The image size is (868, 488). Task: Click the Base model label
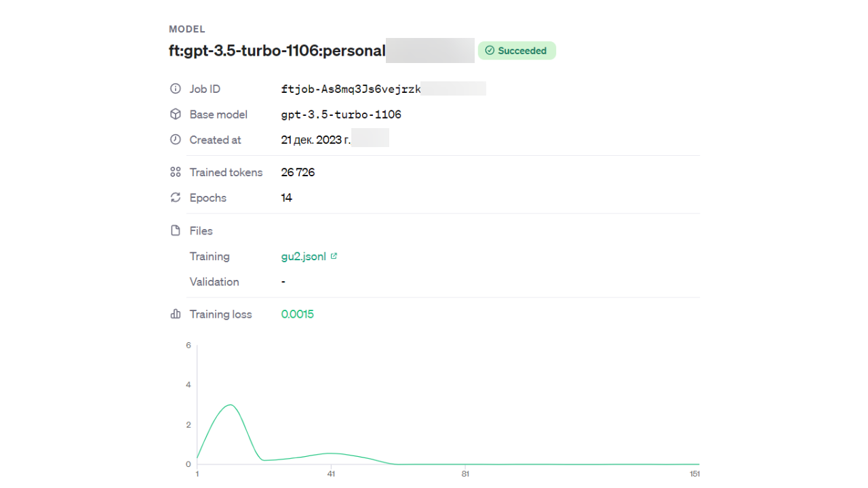(218, 115)
